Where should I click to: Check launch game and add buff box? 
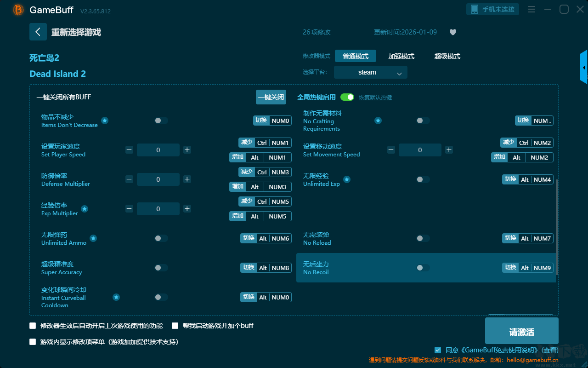pyautogui.click(x=175, y=326)
